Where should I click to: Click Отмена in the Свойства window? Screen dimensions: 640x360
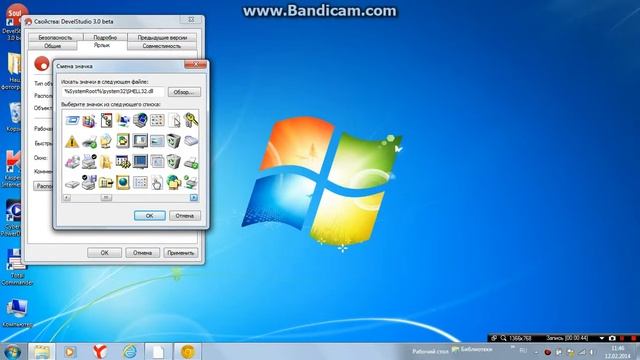coord(142,253)
